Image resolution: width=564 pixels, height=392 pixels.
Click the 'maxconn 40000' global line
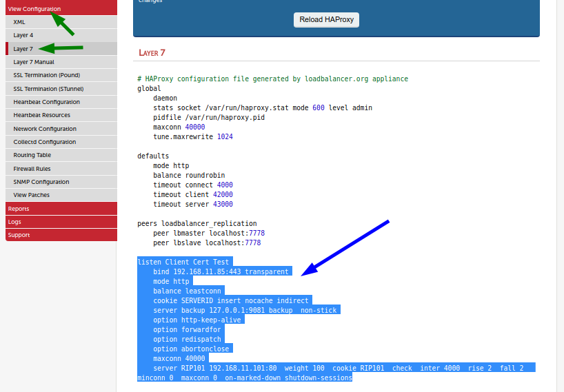coord(179,127)
